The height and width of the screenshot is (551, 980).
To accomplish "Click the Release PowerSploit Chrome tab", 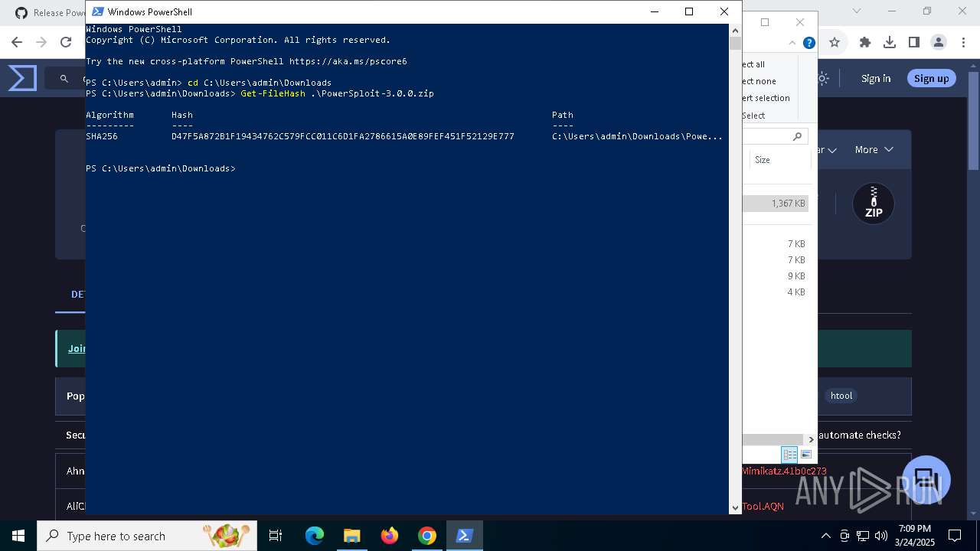I will tap(50, 12).
